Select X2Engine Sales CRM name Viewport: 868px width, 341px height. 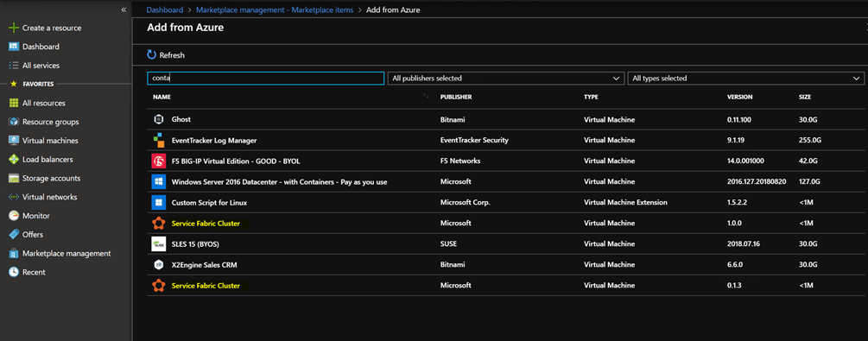point(205,265)
